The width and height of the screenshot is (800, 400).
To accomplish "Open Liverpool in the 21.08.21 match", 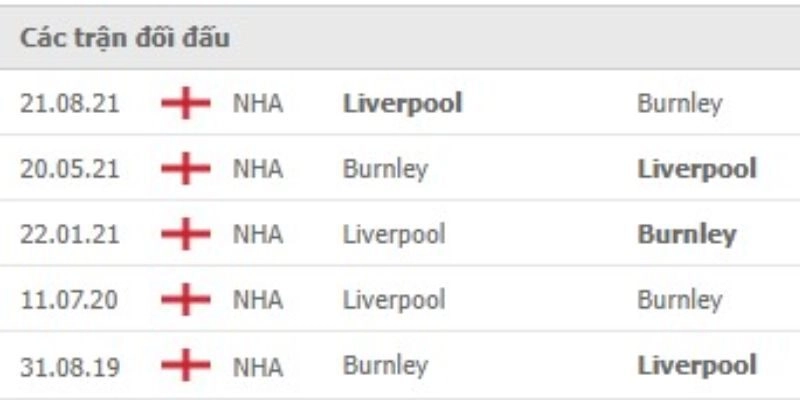I will tap(402, 103).
